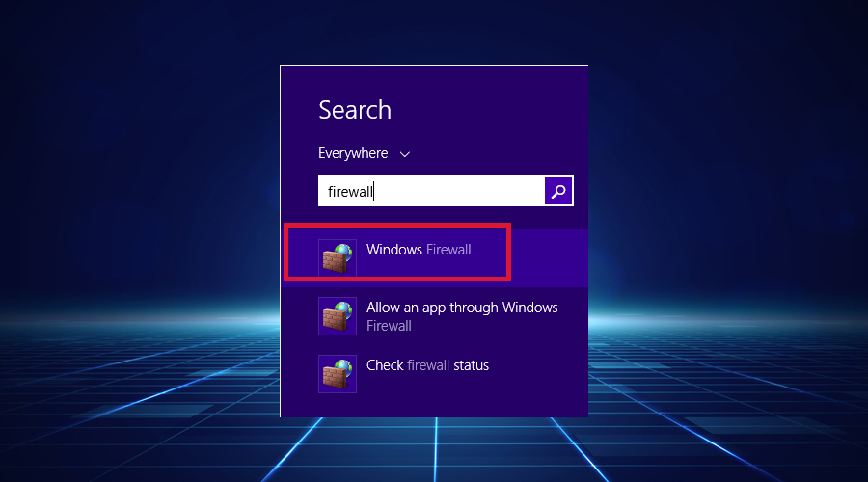Open the Windows Firewall search result
This screenshot has height=482, width=868.
click(434, 258)
